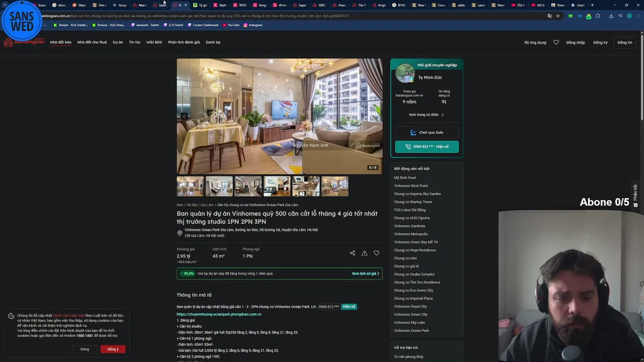Open the Danh bạ menu

pyautogui.click(x=213, y=42)
